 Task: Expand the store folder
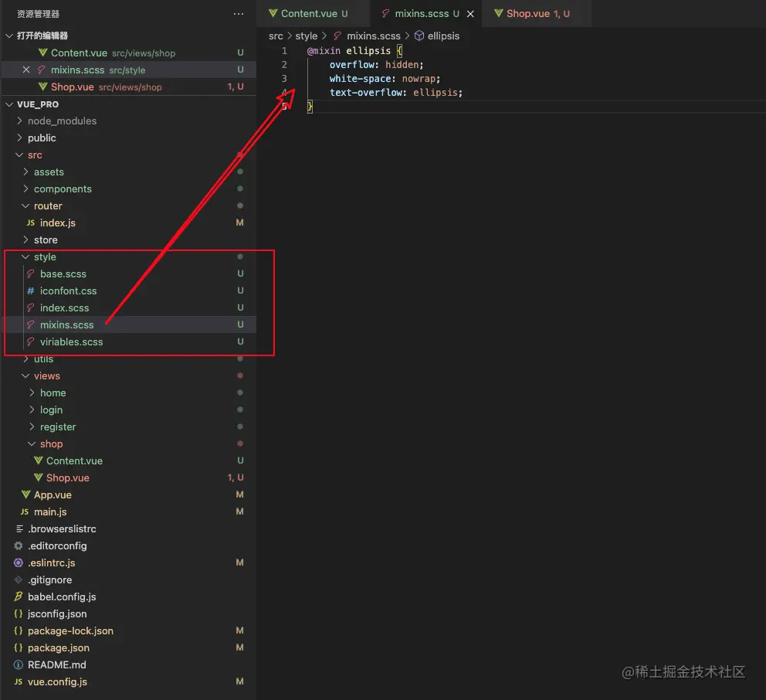point(26,240)
